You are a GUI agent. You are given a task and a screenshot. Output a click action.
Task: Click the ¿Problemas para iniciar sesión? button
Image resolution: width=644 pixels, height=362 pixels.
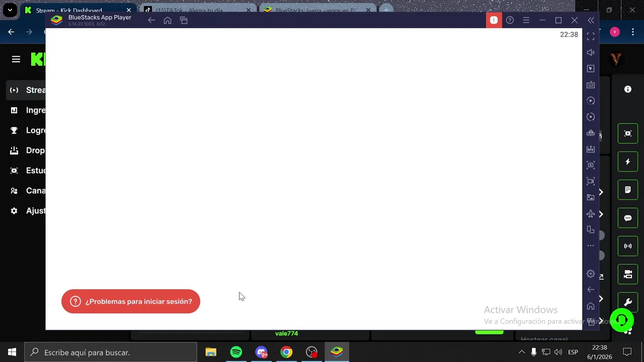coord(131,301)
